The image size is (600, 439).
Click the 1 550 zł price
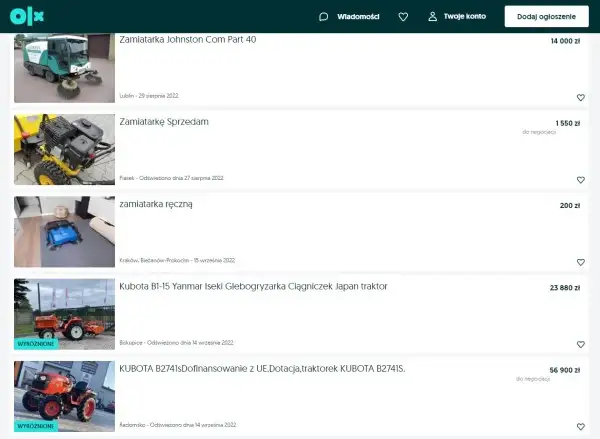coord(567,123)
